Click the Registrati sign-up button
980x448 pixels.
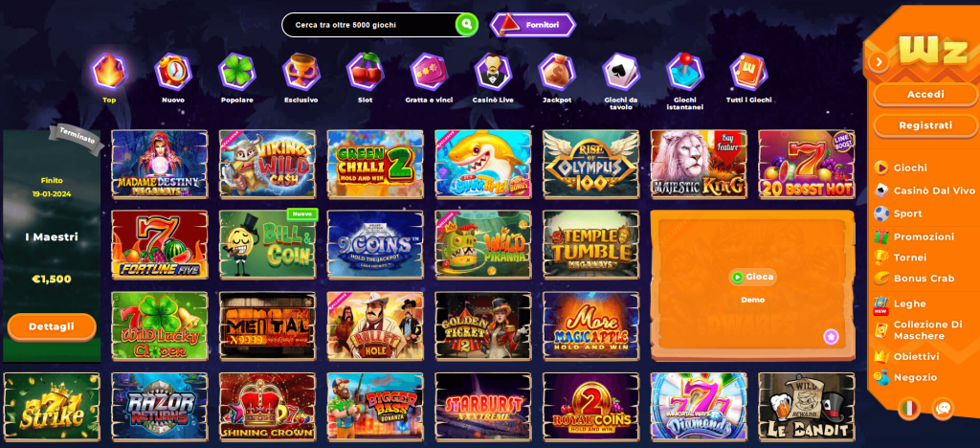click(925, 125)
